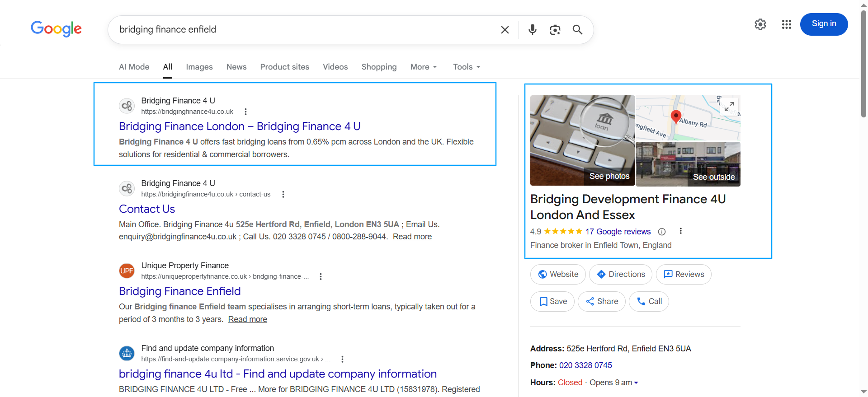Switch to Videos results

335,67
